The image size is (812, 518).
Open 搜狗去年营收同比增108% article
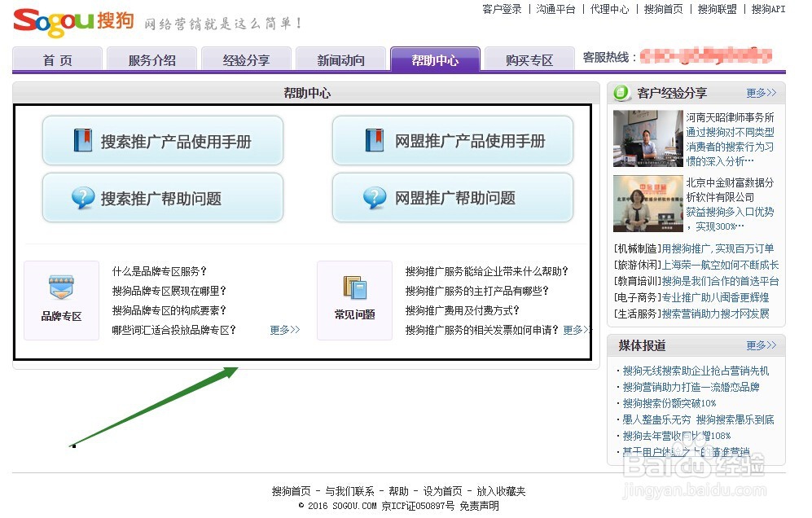[676, 437]
